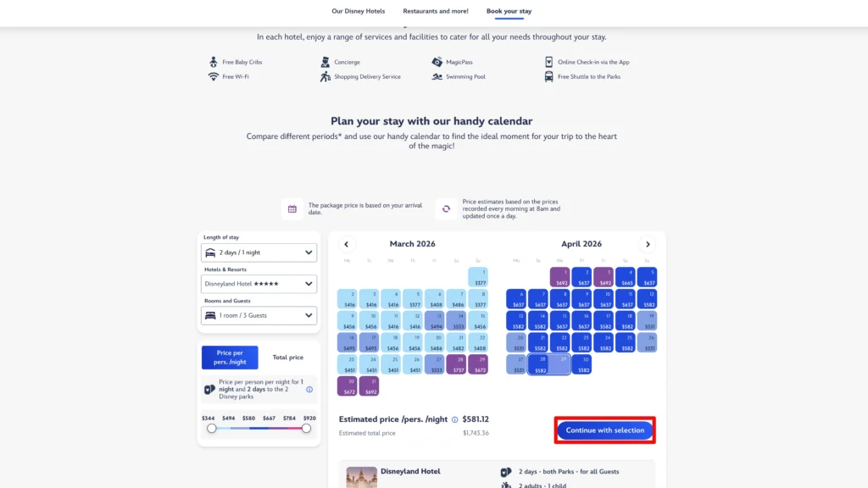This screenshot has height=488, width=868.
Task: Click the price refresh arrows icon
Action: 446,208
